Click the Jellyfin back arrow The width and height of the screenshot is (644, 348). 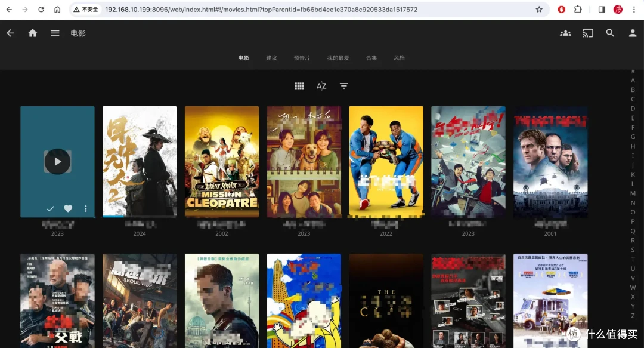click(x=10, y=33)
